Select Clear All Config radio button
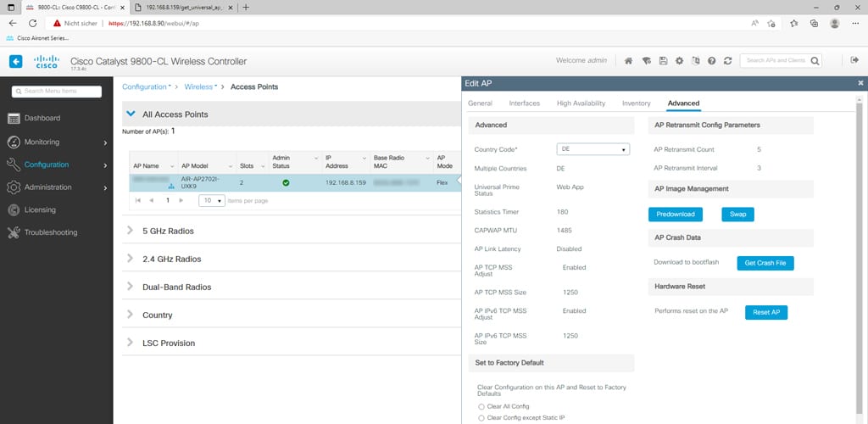 (x=481, y=407)
